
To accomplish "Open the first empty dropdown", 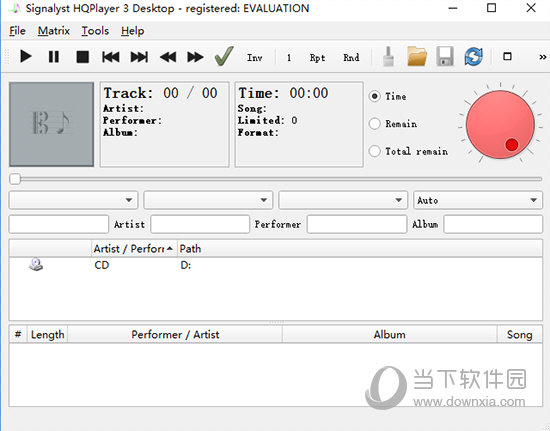I will [x=73, y=200].
